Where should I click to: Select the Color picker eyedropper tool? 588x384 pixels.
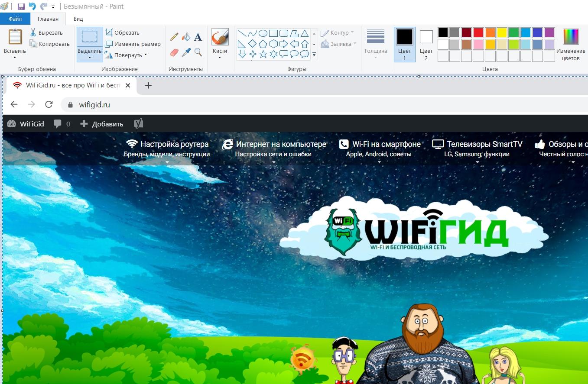(186, 52)
